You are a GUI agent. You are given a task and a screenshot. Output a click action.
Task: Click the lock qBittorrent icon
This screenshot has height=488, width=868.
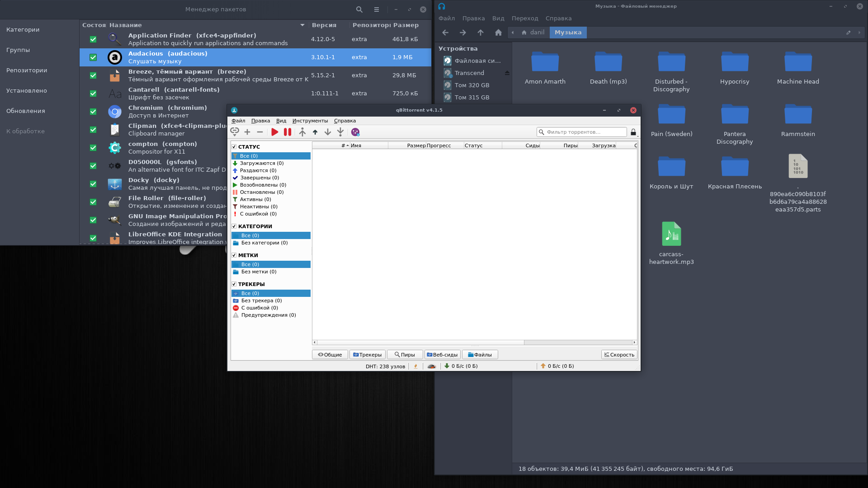pyautogui.click(x=633, y=132)
